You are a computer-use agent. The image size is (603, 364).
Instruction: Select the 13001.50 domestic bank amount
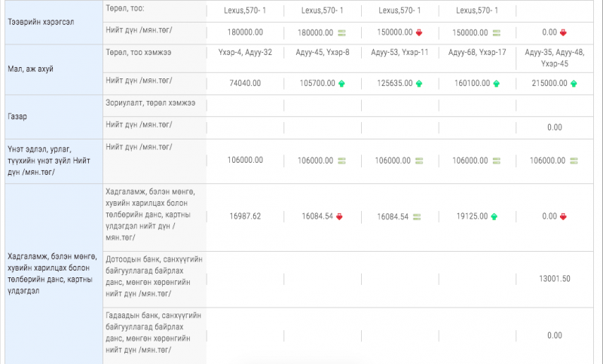click(554, 279)
